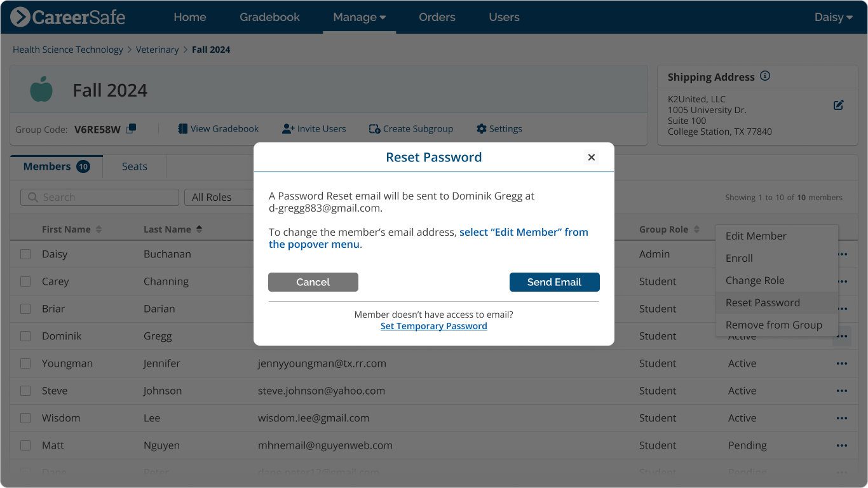
Task: Copy the group code V6RE58W
Action: click(132, 128)
